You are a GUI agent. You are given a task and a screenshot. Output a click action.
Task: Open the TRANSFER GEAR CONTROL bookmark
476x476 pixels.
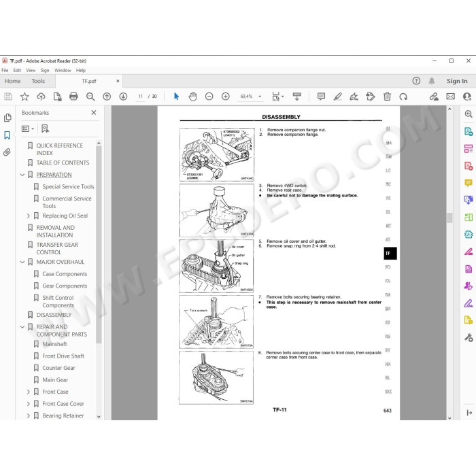[57, 249]
